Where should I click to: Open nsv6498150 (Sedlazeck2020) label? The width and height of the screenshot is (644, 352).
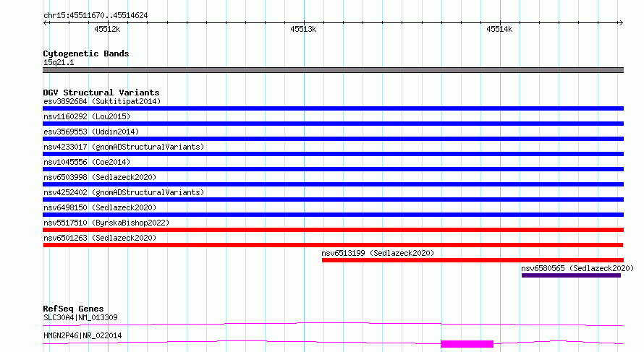click(100, 207)
